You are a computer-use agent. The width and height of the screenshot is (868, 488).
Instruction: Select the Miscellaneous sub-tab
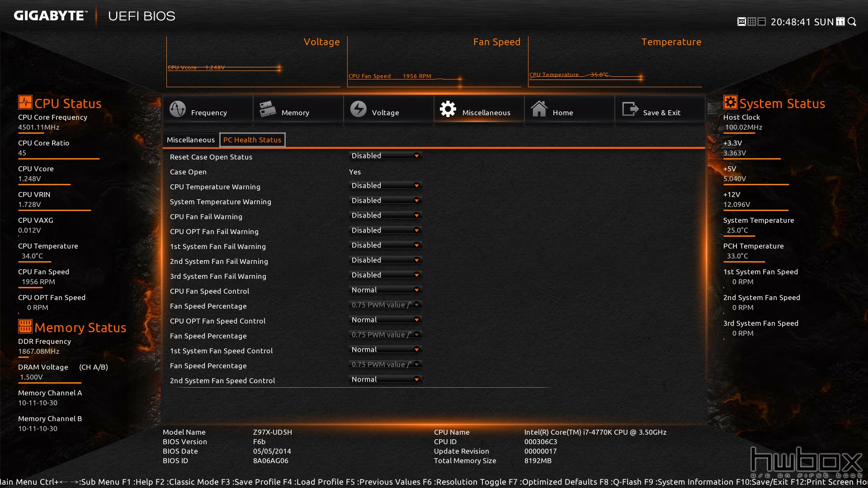coord(191,140)
